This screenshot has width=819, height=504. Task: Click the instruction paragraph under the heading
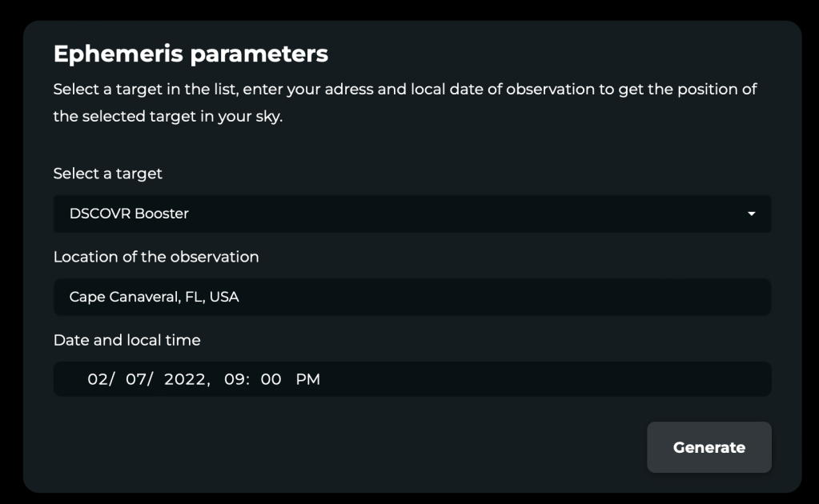pos(405,102)
